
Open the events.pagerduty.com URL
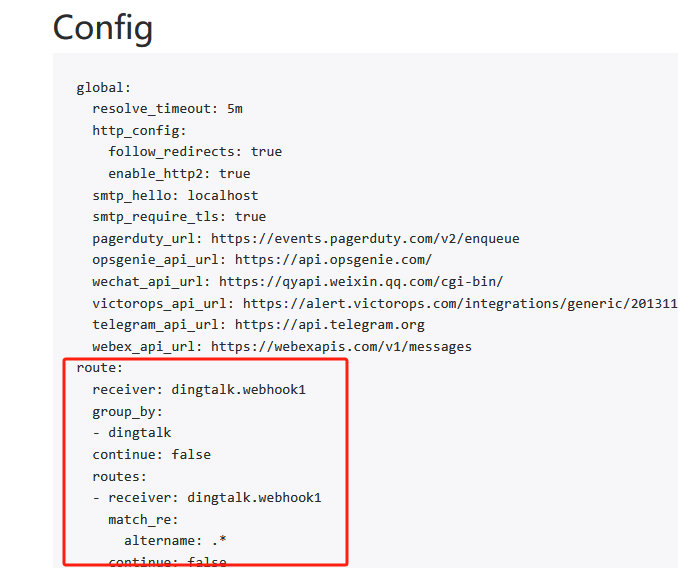pos(365,239)
